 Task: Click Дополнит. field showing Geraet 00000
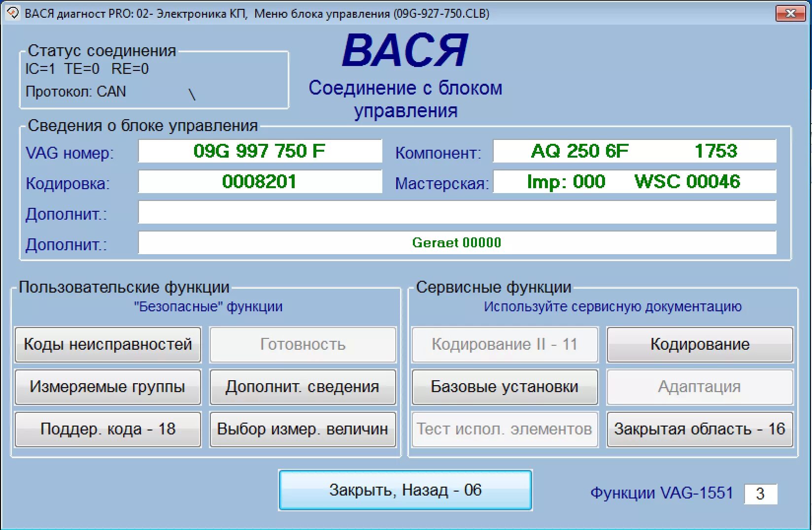(x=457, y=243)
